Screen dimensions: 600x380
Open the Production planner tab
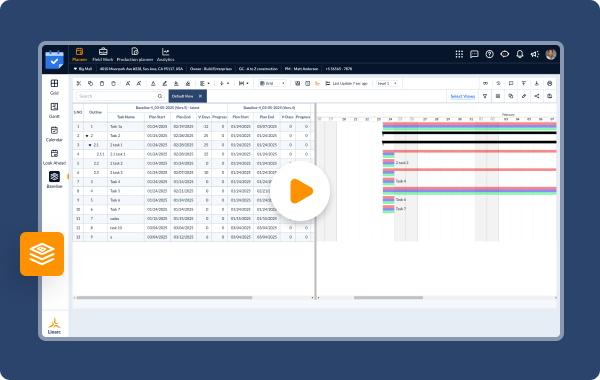click(135, 54)
